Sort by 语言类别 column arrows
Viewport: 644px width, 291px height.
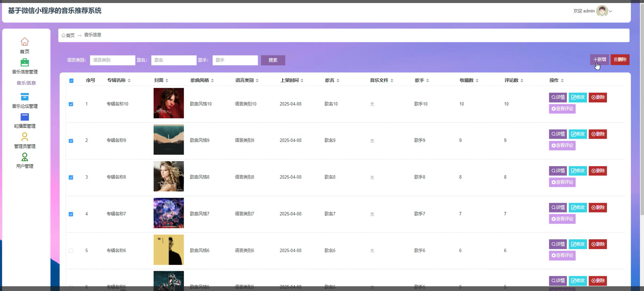point(257,81)
